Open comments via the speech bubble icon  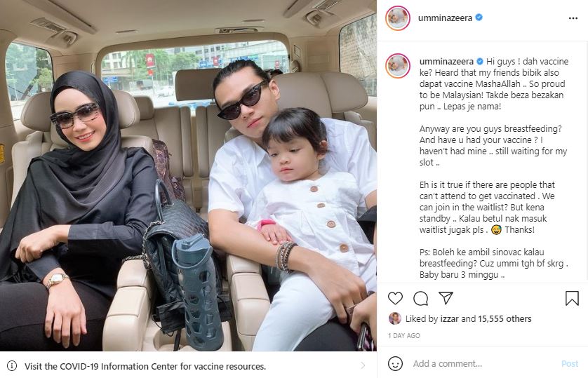(x=420, y=298)
